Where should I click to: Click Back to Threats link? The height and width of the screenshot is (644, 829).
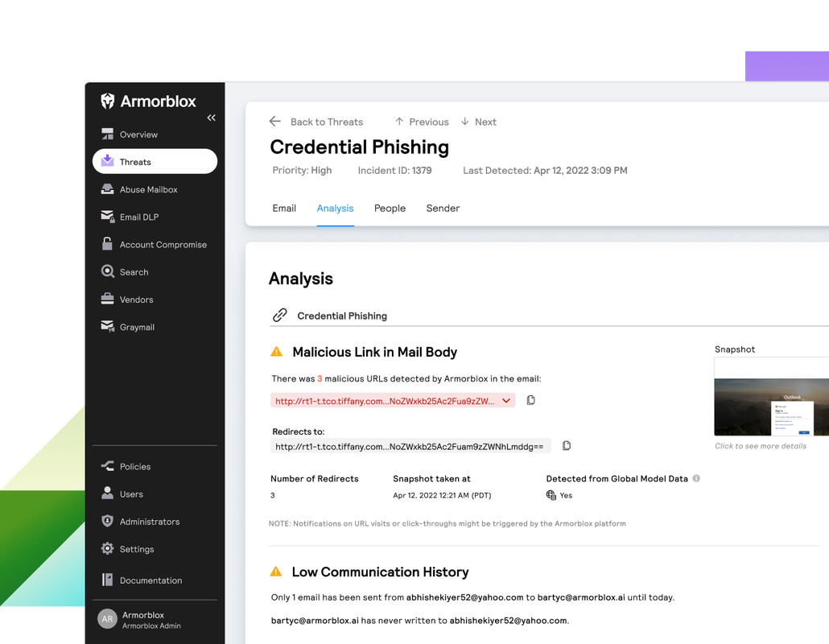pyautogui.click(x=327, y=122)
